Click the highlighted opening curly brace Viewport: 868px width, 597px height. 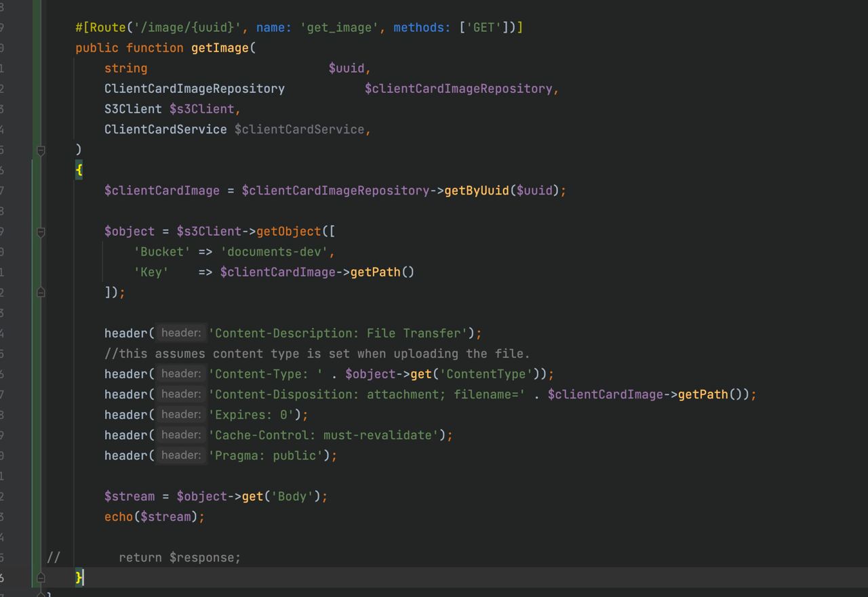coord(79,170)
